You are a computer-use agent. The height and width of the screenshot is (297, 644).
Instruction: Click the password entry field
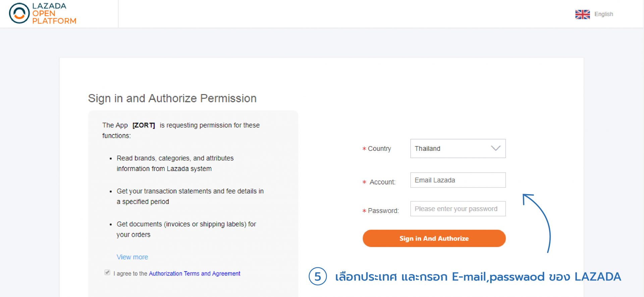point(458,209)
